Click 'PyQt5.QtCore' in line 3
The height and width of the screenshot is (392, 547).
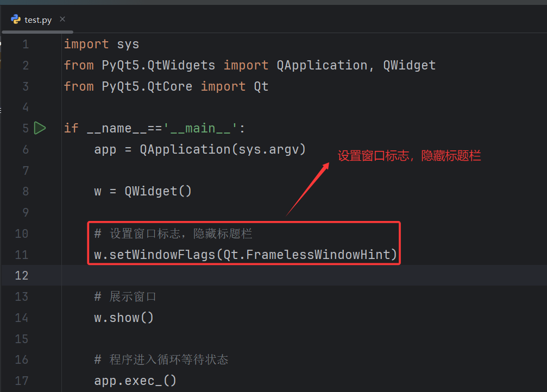point(147,86)
